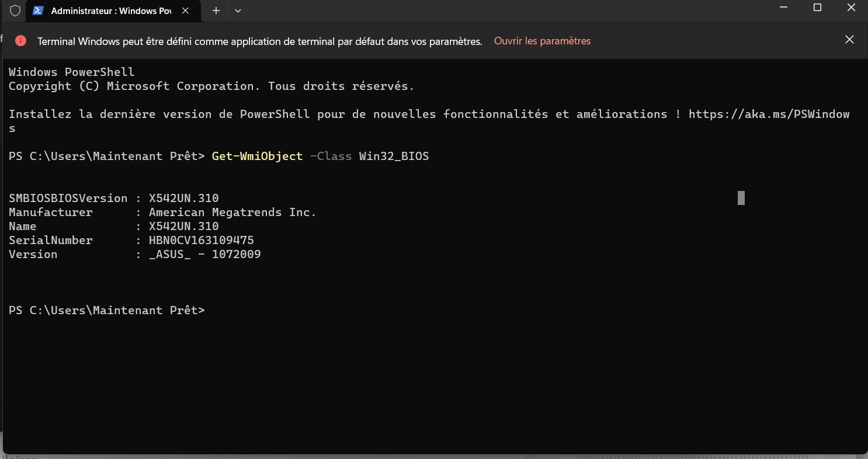Click the red info icon in the notification bar
868x459 pixels.
coord(20,41)
